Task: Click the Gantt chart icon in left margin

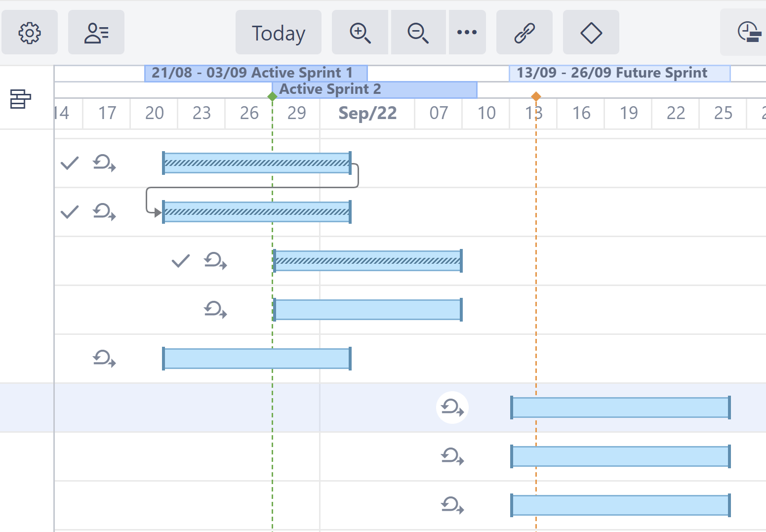Action: (20, 99)
